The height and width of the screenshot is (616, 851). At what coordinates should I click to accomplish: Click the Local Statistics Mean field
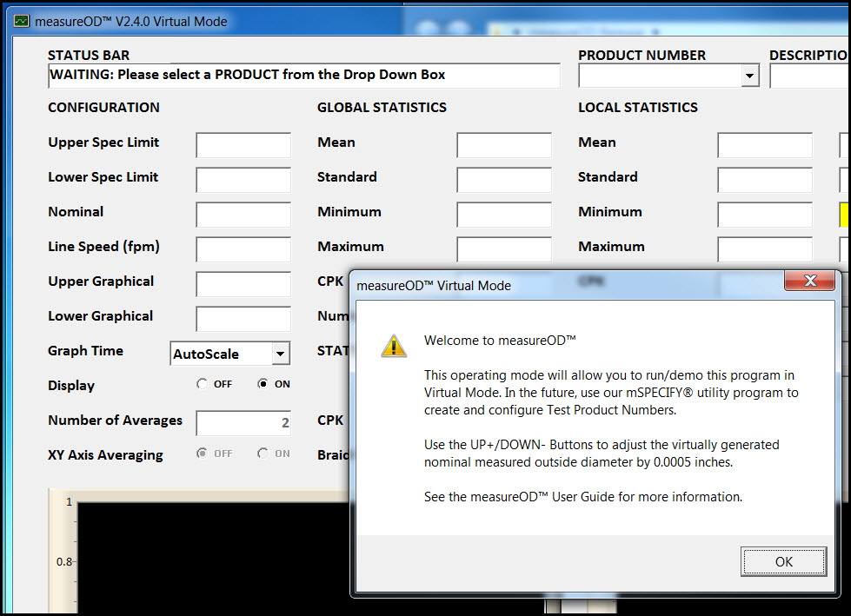click(765, 145)
